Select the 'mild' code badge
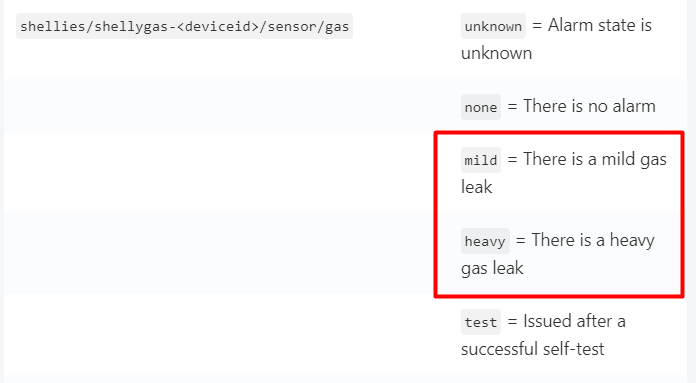The height and width of the screenshot is (383, 696). tap(481, 160)
